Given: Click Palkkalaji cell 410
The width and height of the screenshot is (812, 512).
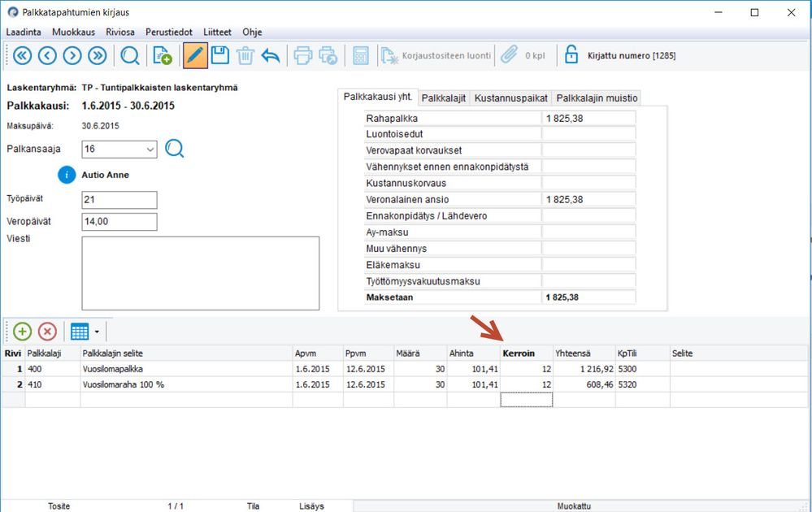Looking at the screenshot, I should point(52,384).
